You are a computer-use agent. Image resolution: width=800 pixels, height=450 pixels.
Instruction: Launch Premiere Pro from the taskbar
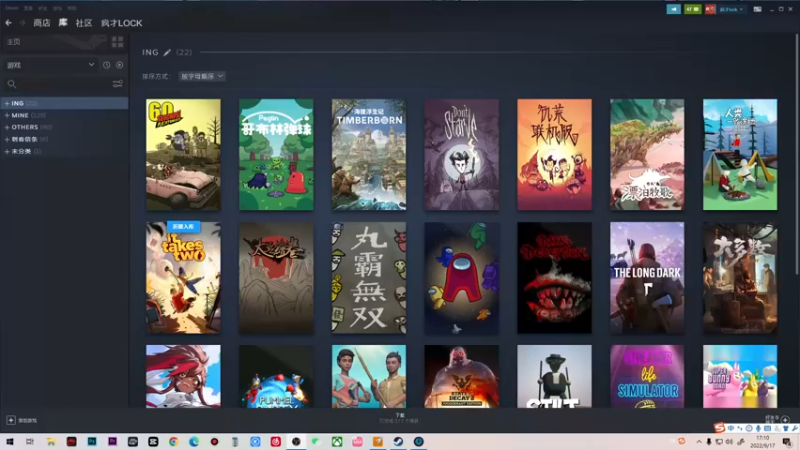point(112,441)
